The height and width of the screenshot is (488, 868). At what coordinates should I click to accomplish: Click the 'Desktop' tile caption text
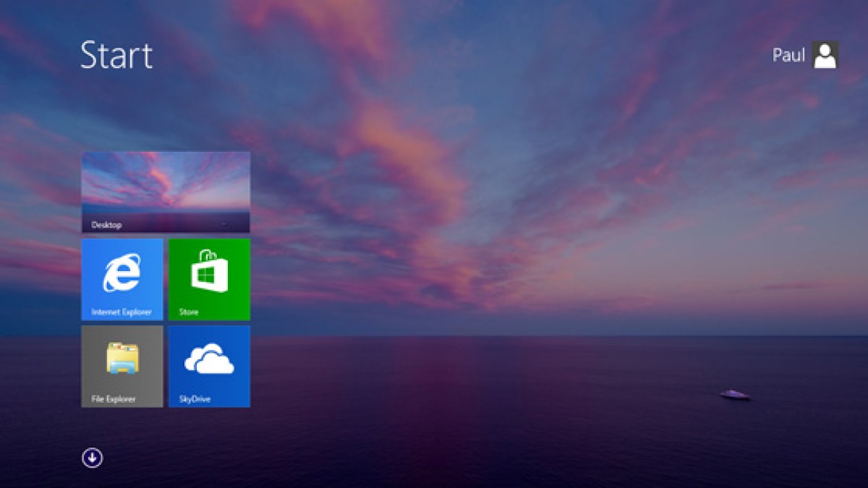106,225
